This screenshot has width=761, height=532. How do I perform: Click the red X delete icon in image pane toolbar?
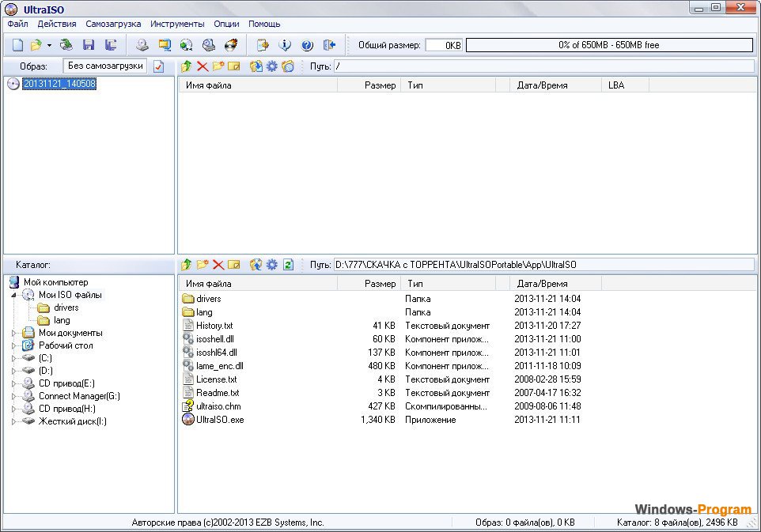coord(203,66)
